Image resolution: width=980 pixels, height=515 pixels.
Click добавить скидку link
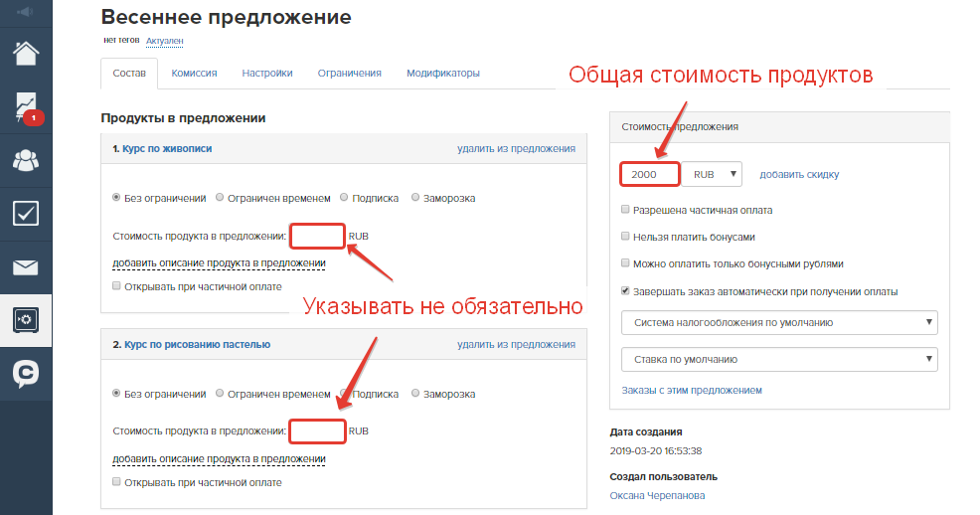[799, 174]
